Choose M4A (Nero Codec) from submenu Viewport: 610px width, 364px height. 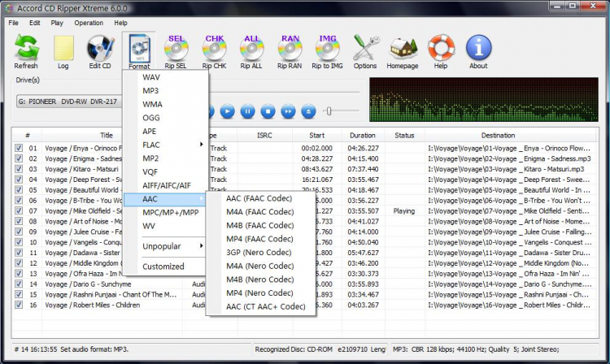pos(260,266)
